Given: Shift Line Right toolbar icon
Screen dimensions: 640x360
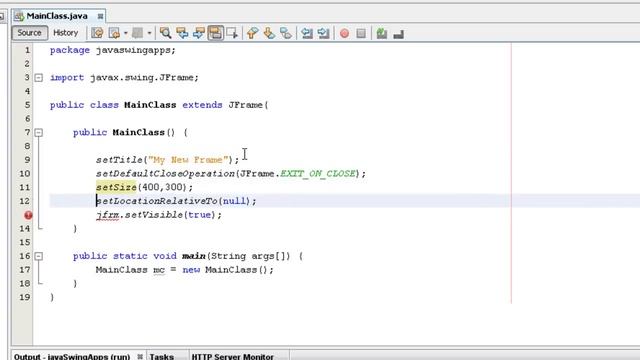Looking at the screenshot, I should (323, 33).
